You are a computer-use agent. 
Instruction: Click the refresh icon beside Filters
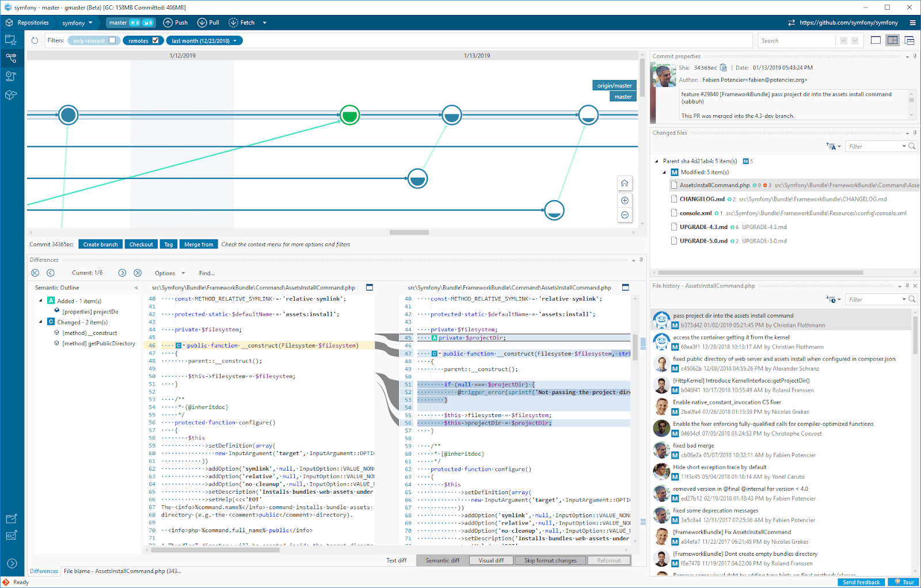[x=35, y=40]
